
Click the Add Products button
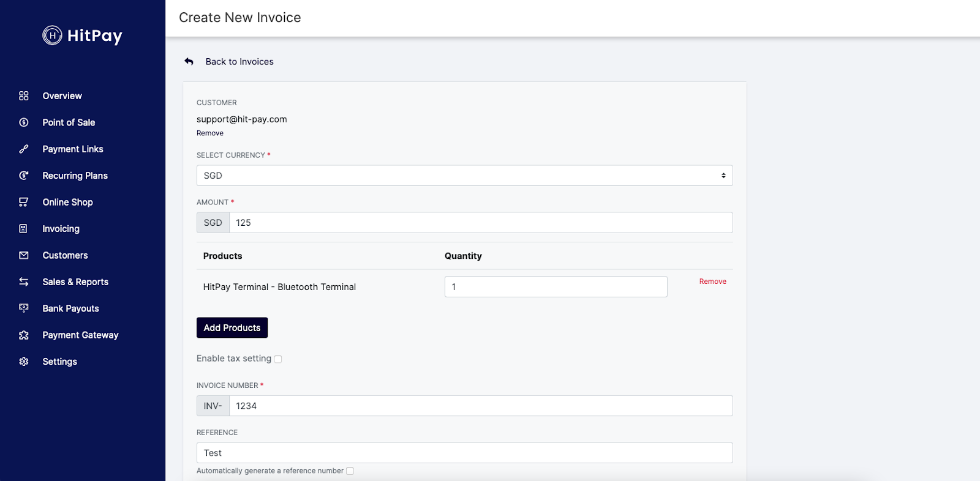tap(232, 328)
